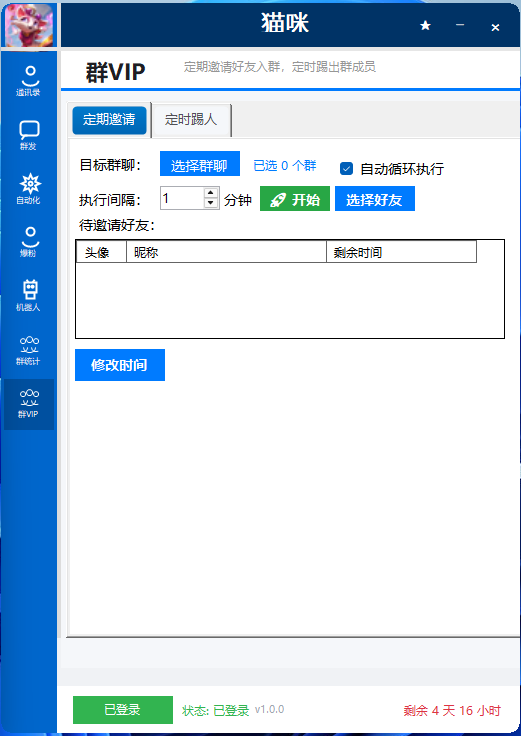
Task: Click the 执行间隔 minutes input field
Action: 182,198
